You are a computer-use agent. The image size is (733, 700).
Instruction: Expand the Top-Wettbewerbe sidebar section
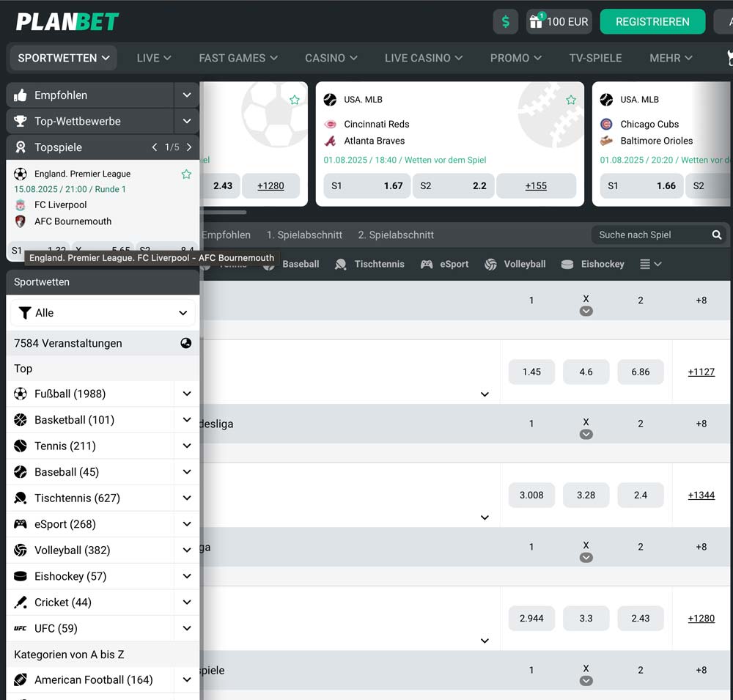point(187,121)
